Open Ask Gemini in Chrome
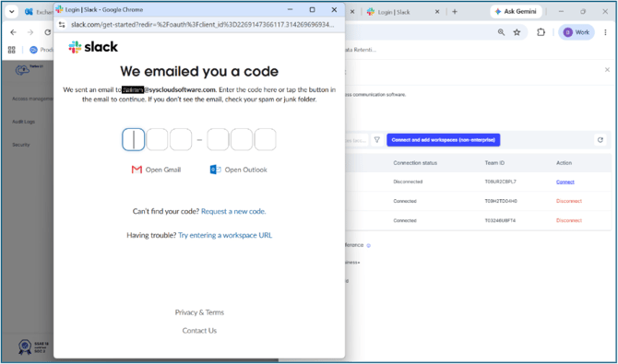 click(x=516, y=11)
